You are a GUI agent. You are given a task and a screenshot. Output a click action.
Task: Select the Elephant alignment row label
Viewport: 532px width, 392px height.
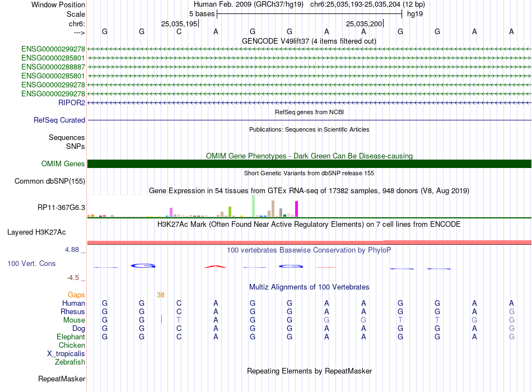(x=71, y=337)
